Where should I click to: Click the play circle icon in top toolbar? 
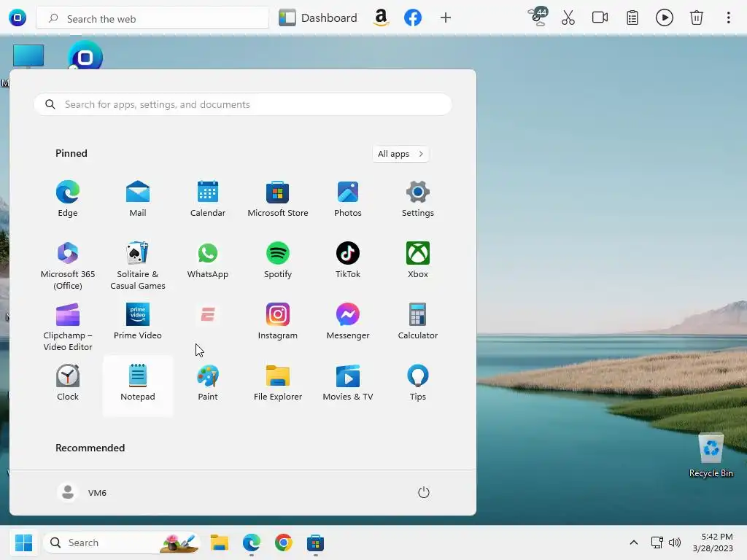(x=664, y=18)
